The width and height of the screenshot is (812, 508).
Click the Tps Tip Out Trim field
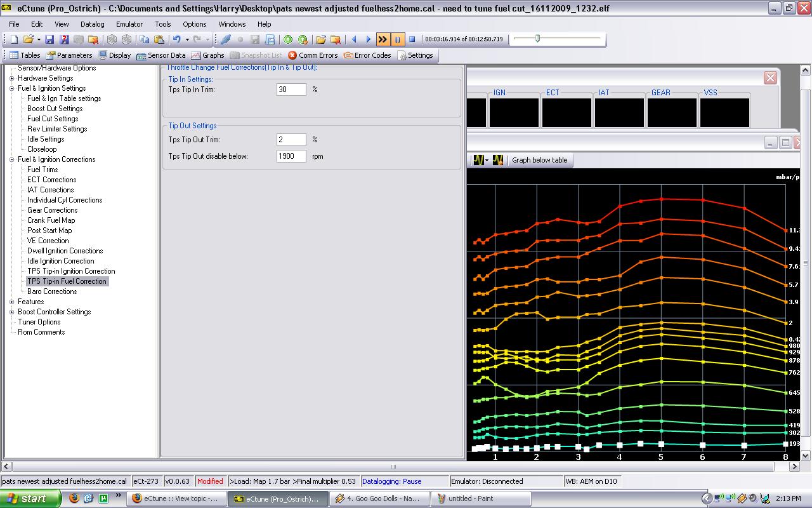[x=292, y=140]
